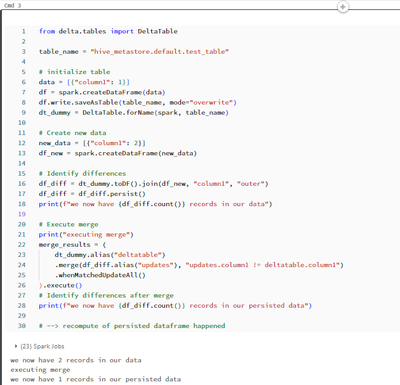The height and width of the screenshot is (385, 400).
Task: Click the df_diff join line
Action: click(153, 184)
